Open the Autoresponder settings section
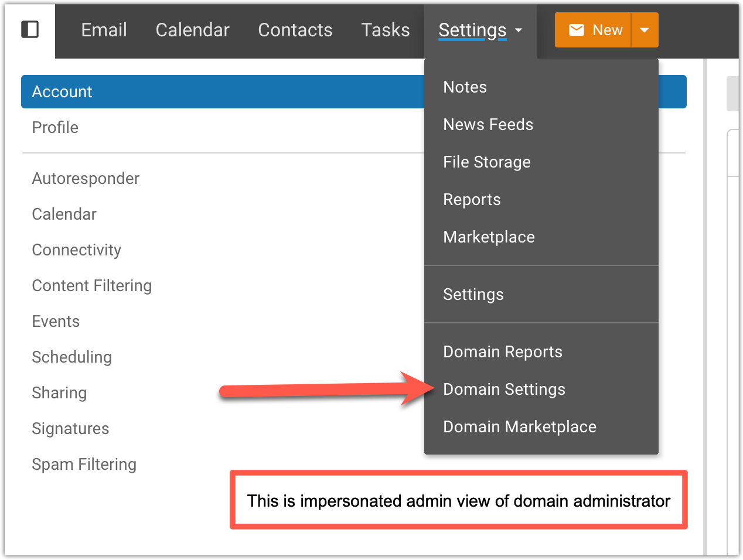This screenshot has height=560, width=743. [86, 179]
